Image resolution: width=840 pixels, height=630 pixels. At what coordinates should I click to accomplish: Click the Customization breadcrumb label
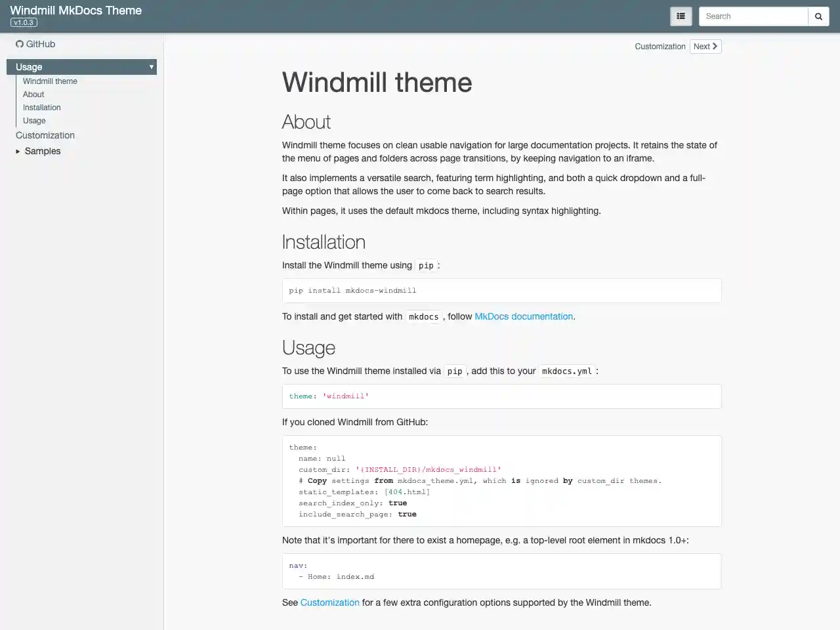click(x=660, y=46)
